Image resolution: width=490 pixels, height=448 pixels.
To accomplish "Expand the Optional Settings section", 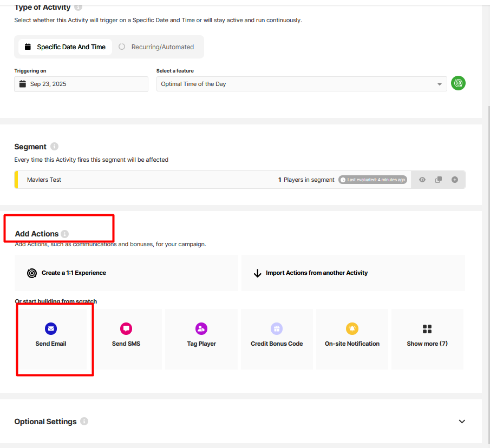I will (x=462, y=421).
